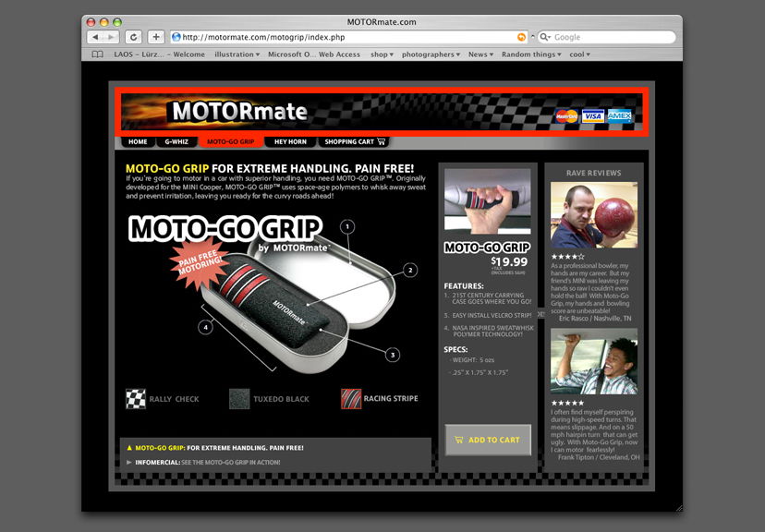The height and width of the screenshot is (532, 765).
Task: Open the News bookmarks dropdown
Action: click(x=480, y=54)
